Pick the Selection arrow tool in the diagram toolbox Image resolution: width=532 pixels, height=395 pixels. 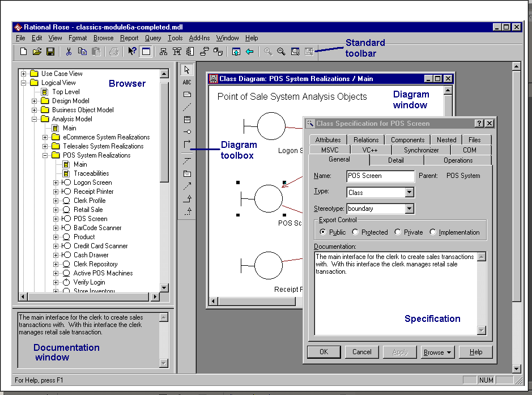click(187, 70)
